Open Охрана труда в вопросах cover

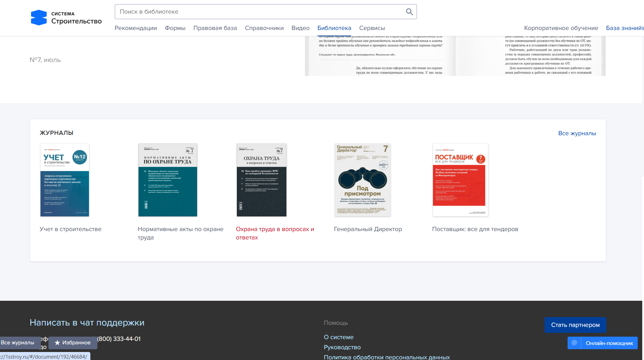coord(261,180)
